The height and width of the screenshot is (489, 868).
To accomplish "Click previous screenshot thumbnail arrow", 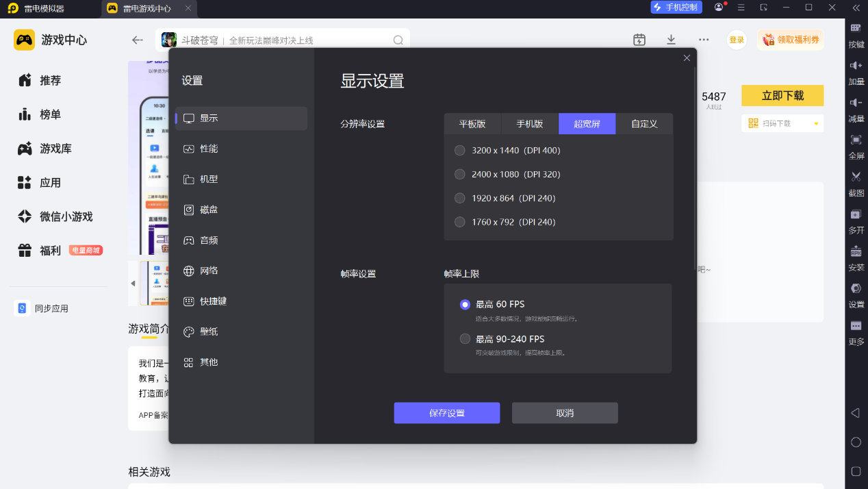I will (133, 283).
